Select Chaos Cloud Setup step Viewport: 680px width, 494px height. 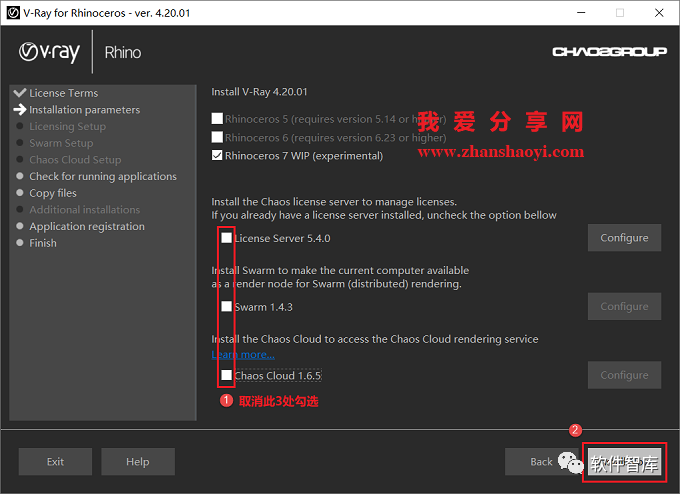coord(75,160)
